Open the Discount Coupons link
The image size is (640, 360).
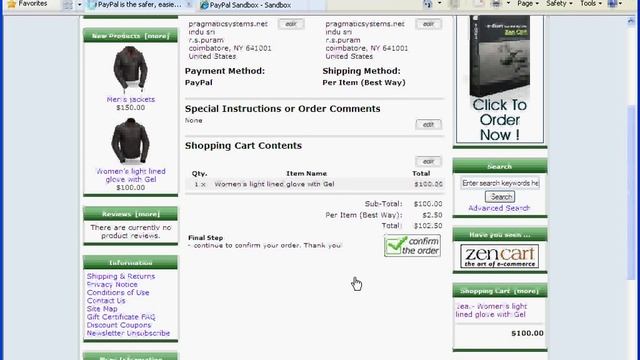(119, 325)
